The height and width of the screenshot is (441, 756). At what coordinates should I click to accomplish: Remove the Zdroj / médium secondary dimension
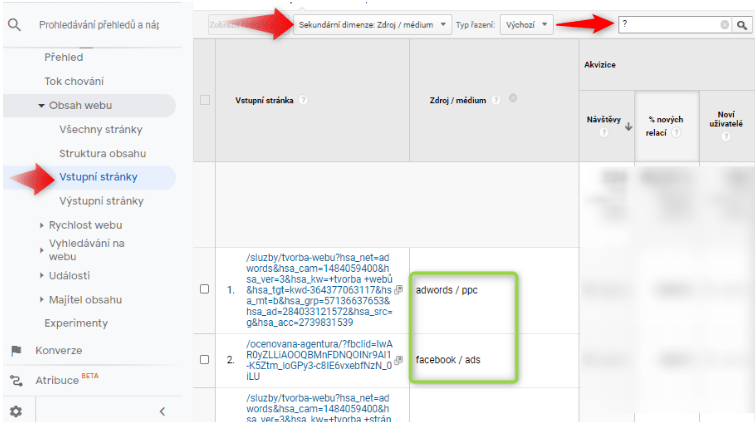point(513,98)
